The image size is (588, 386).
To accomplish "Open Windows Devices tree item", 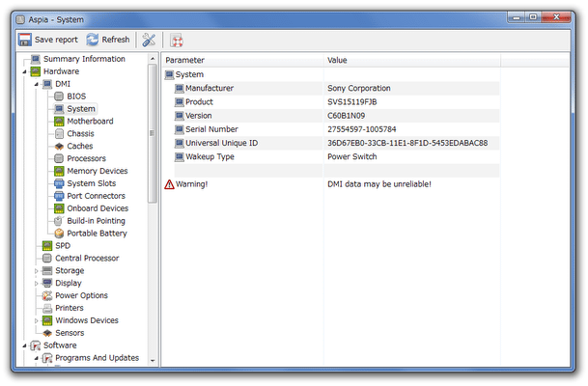I will tap(87, 320).
